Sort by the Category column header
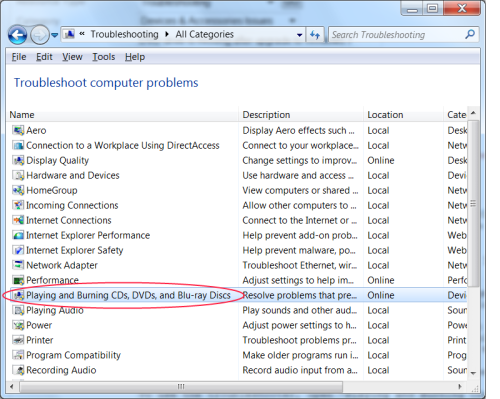Image resolution: width=500 pixels, height=399 pixels. tap(456, 115)
